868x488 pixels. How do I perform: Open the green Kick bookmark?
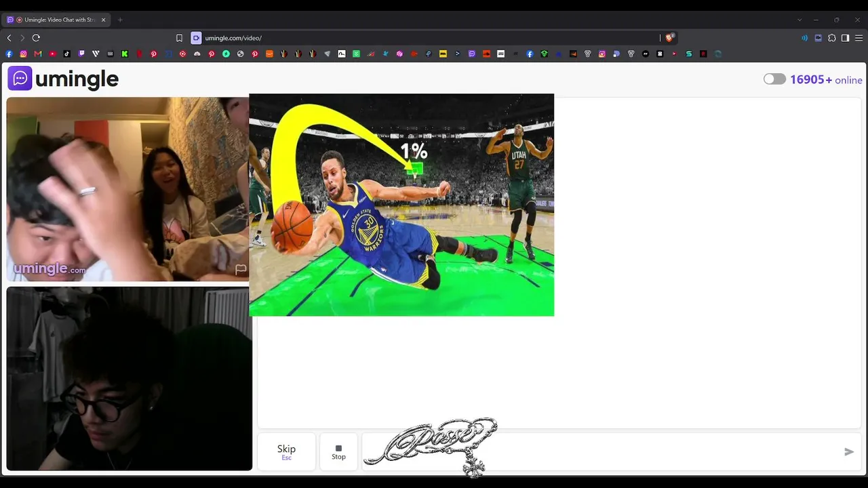(x=125, y=54)
